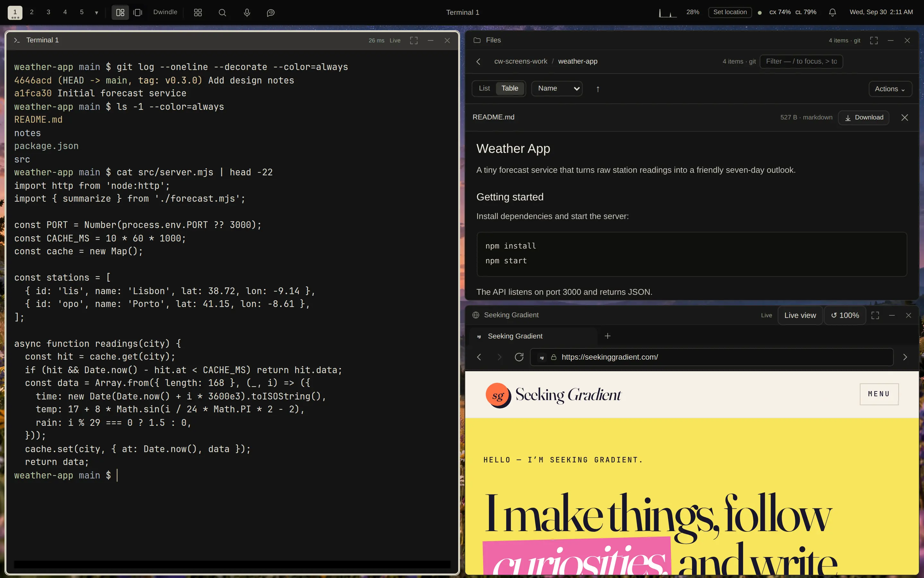Viewport: 924px width, 578px height.
Task: Open search from the top bar
Action: 222,13
